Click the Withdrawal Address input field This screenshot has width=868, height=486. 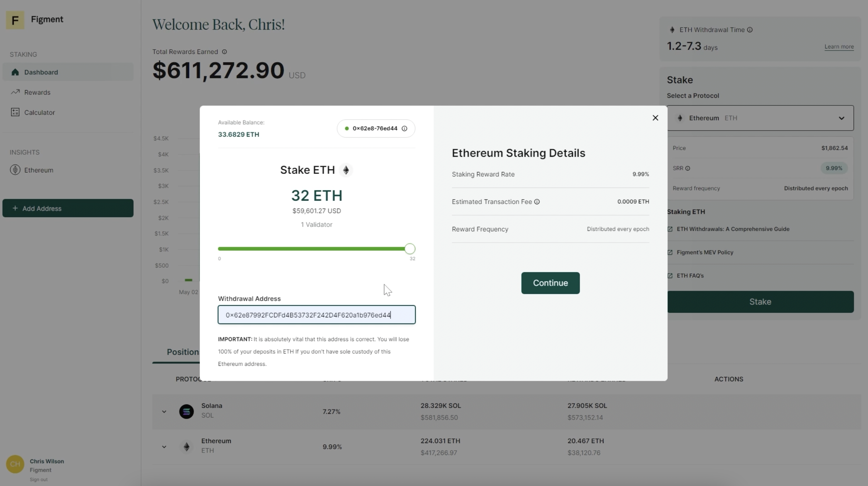click(x=316, y=315)
